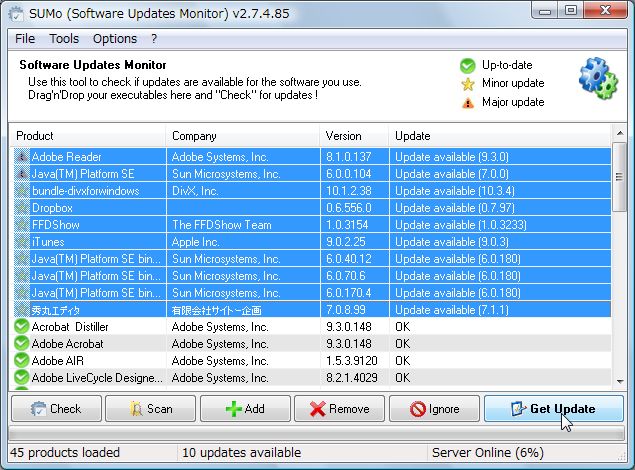Image resolution: width=635 pixels, height=470 pixels.
Task: Open the Tools menu
Action: [64, 38]
